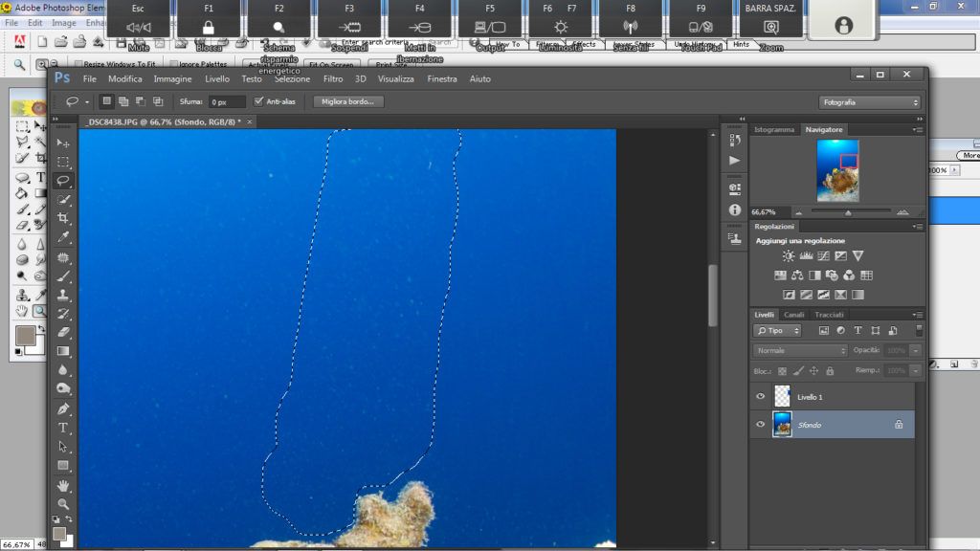
Task: Click the Navigator zoom slider
Action: point(847,212)
